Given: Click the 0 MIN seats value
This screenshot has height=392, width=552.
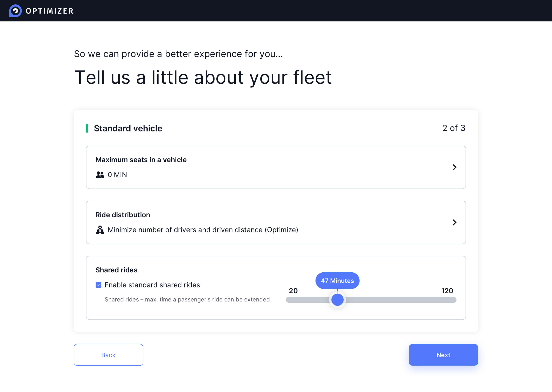Looking at the screenshot, I should click(117, 175).
